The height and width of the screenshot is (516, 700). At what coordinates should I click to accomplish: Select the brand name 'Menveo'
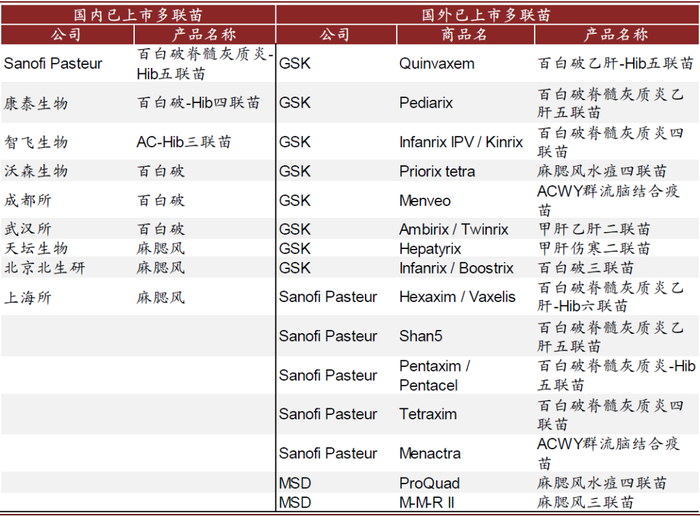(425, 201)
